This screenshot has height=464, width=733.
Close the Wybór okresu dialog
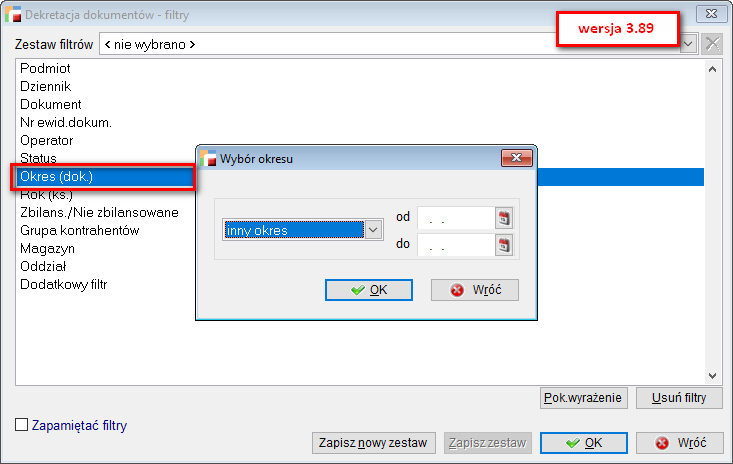coord(516,158)
